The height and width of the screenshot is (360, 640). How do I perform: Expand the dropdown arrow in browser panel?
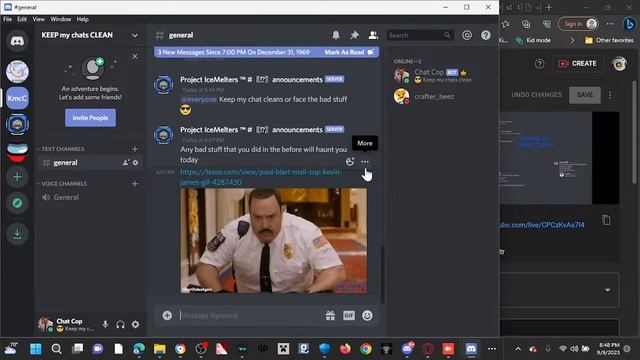[x=607, y=290]
